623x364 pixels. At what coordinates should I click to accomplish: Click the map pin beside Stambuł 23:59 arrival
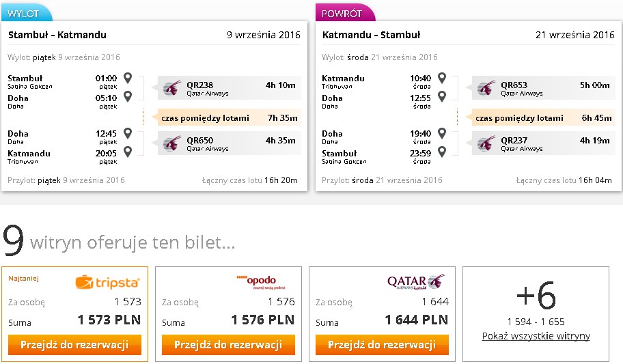coord(442,152)
